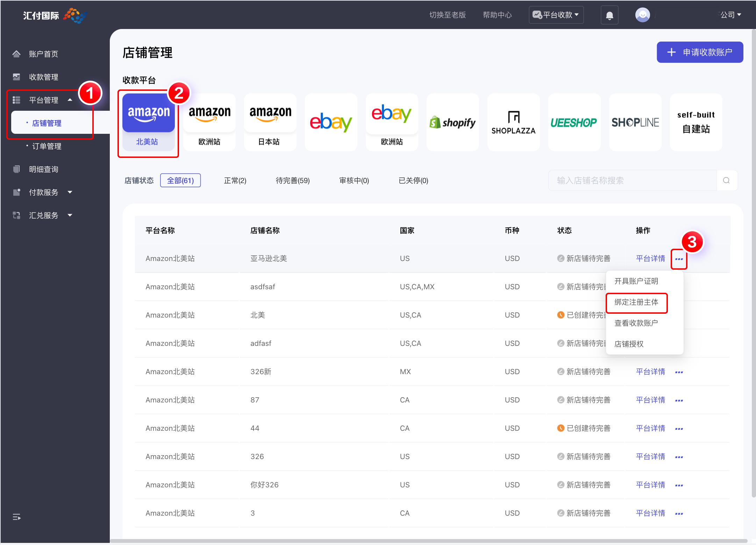The image size is (756, 545).
Task: Open 收款管理 in sidebar
Action: point(44,77)
